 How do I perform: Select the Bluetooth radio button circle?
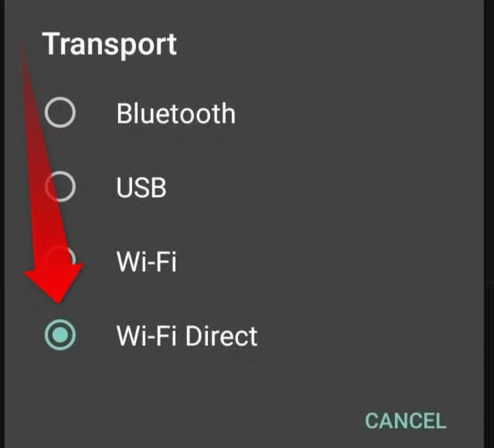60,113
